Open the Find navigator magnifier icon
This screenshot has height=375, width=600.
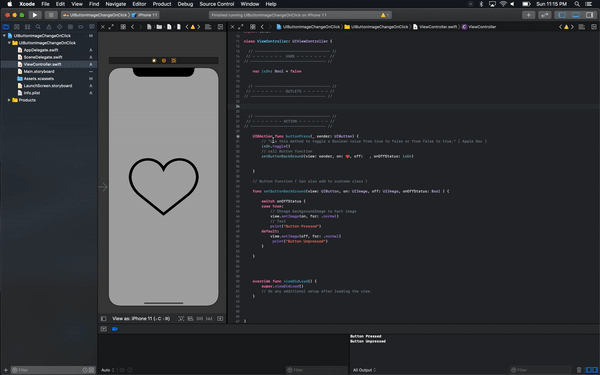38,27
